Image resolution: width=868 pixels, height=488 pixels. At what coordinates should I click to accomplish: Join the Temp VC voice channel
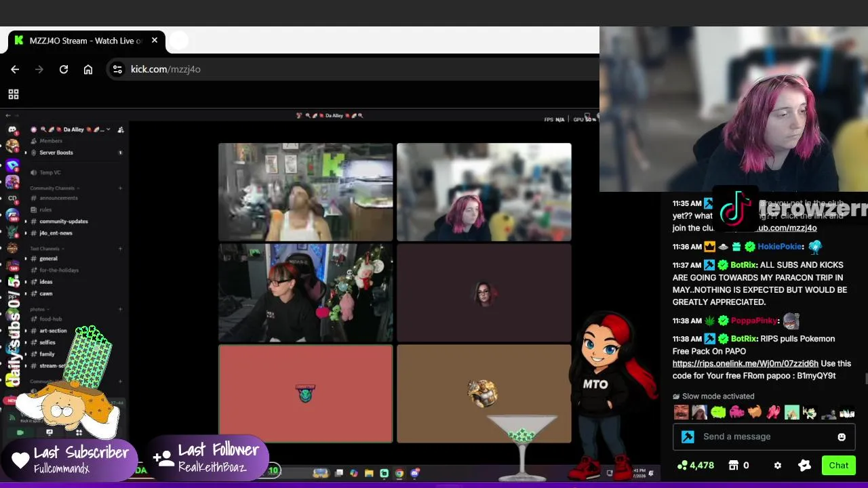[50, 172]
